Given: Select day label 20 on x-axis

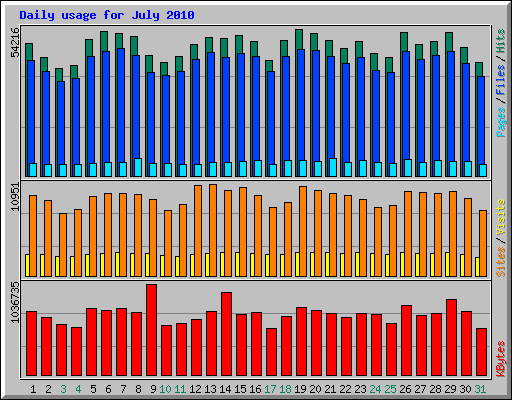Looking at the screenshot, I should pyautogui.click(x=315, y=389).
